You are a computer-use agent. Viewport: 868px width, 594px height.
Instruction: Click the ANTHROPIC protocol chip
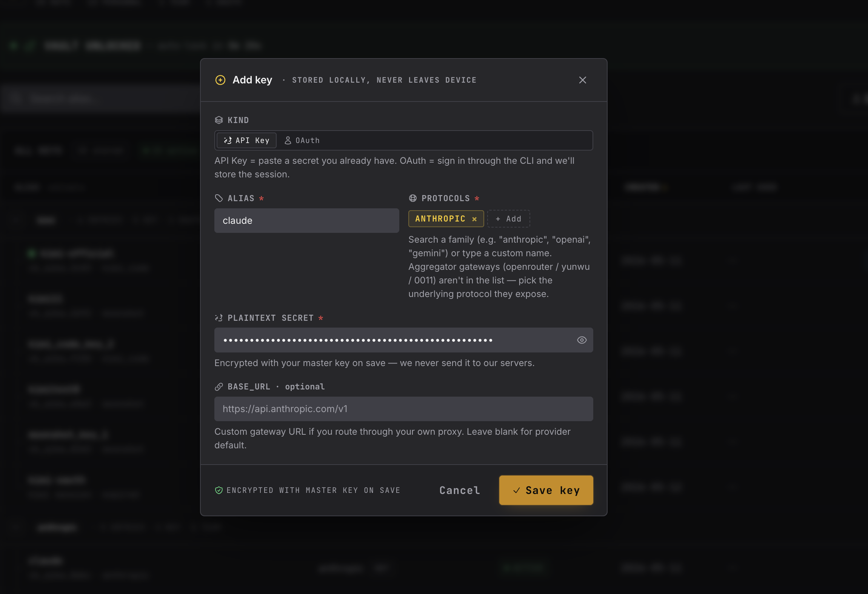(446, 219)
